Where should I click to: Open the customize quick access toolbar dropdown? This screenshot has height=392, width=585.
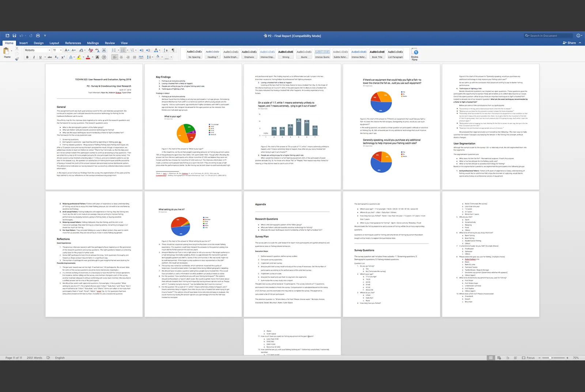tap(45, 36)
